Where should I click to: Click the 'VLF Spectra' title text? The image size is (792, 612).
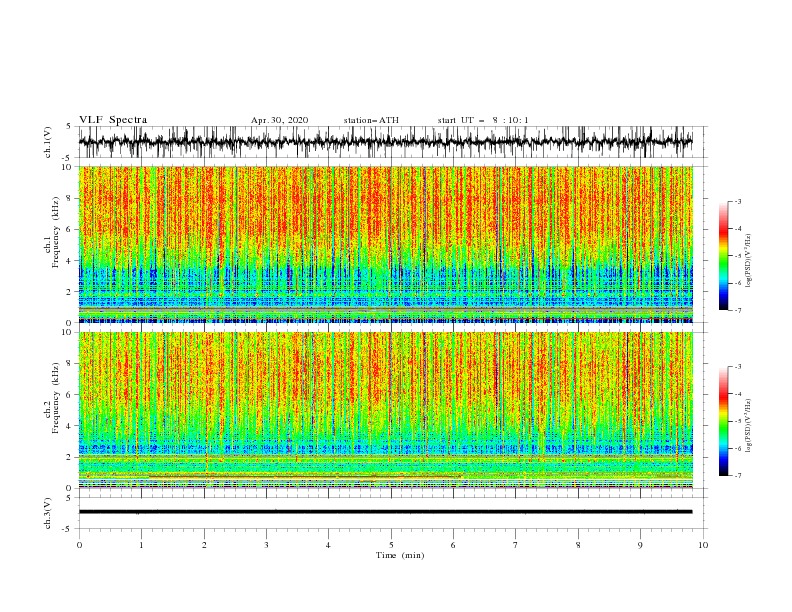click(113, 120)
